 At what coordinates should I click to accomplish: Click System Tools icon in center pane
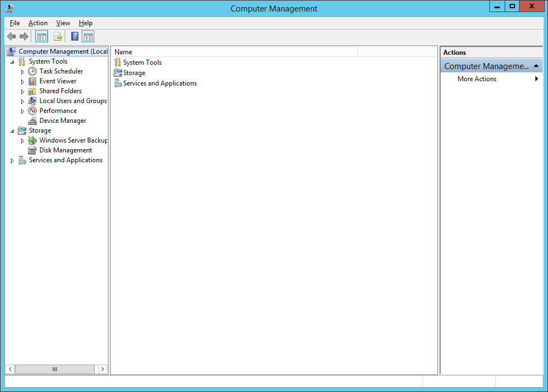tap(118, 63)
